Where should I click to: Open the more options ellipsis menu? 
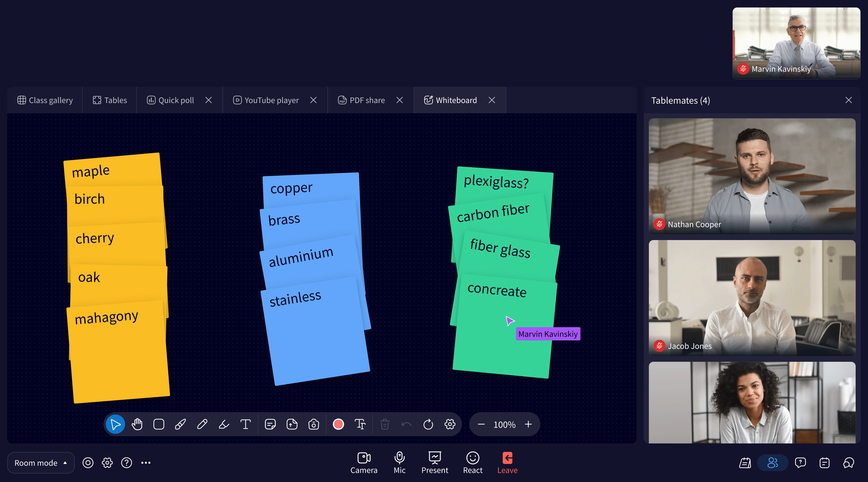tap(146, 462)
